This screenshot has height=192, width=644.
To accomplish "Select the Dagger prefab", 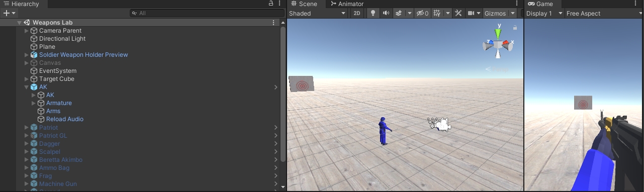I will (49, 144).
